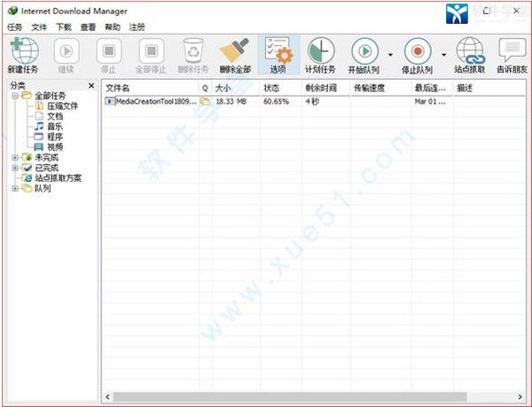Viewport: 532px width, 407px height.
Task: Click the file type icon of MediaCreationTool
Action: click(110, 101)
